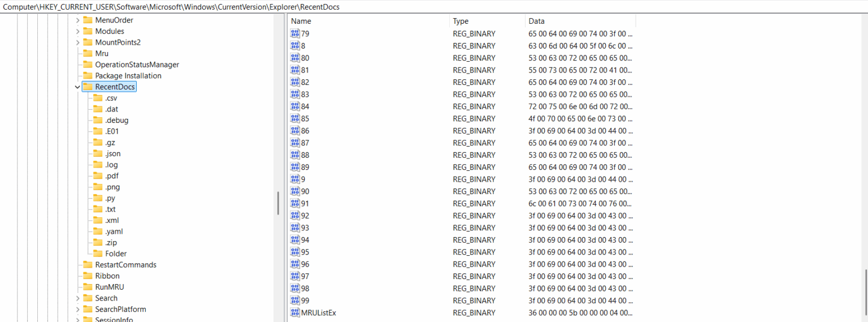Collapse the RecentDocs tree node
Image resolution: width=868 pixels, height=322 pixels.
click(x=77, y=87)
